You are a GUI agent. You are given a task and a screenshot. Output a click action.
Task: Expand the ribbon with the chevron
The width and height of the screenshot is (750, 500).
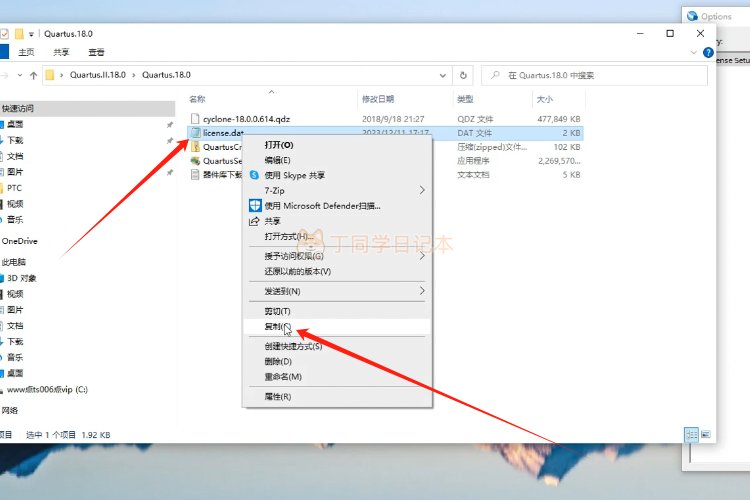tap(694, 52)
